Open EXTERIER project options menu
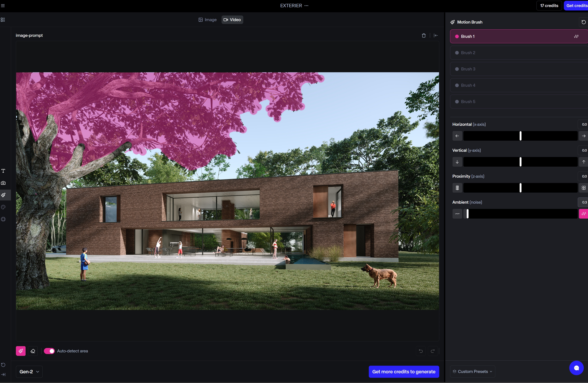The width and height of the screenshot is (588, 383). click(x=306, y=6)
